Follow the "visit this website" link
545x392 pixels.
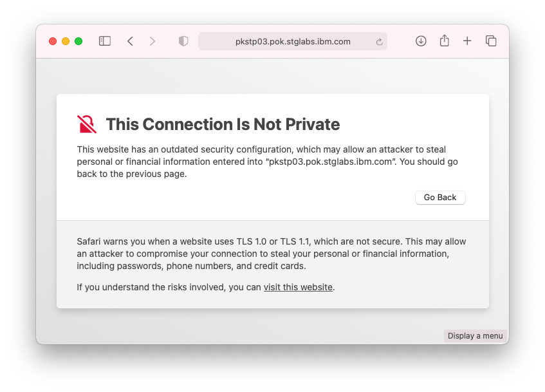click(x=298, y=287)
